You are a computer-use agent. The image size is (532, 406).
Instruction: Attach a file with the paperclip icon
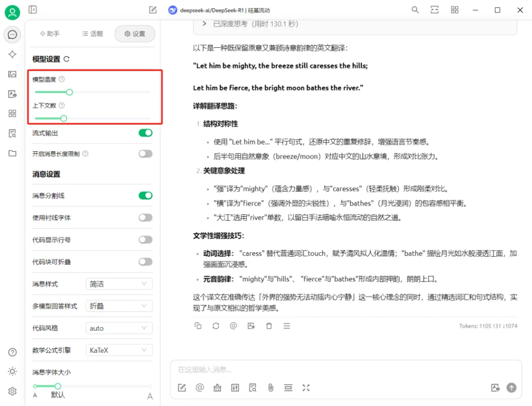(270, 387)
